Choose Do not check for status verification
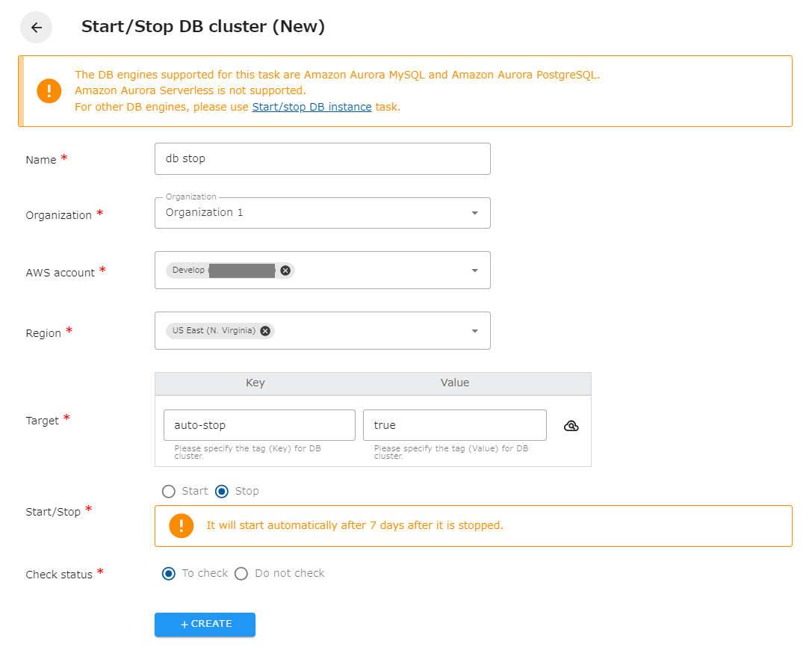 241,573
